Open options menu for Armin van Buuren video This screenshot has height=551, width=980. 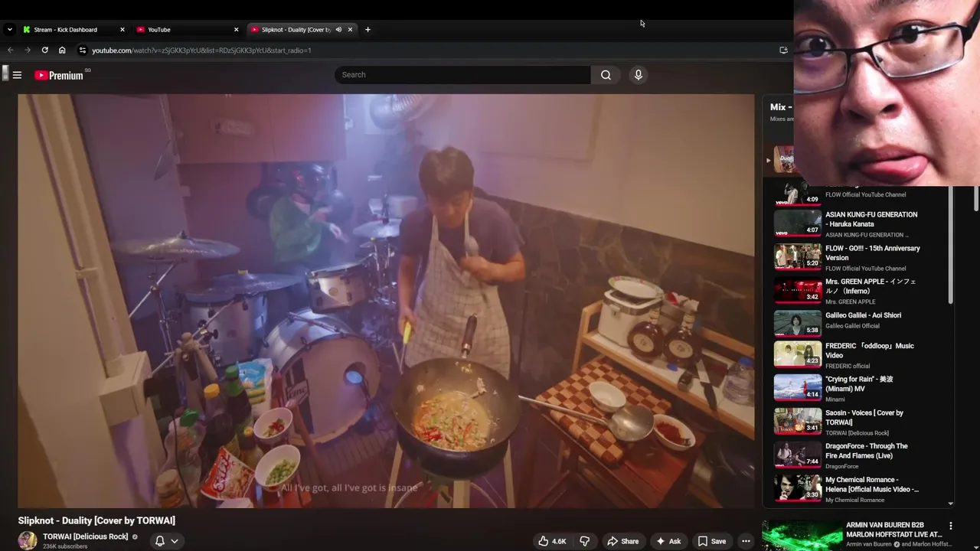coord(951,526)
